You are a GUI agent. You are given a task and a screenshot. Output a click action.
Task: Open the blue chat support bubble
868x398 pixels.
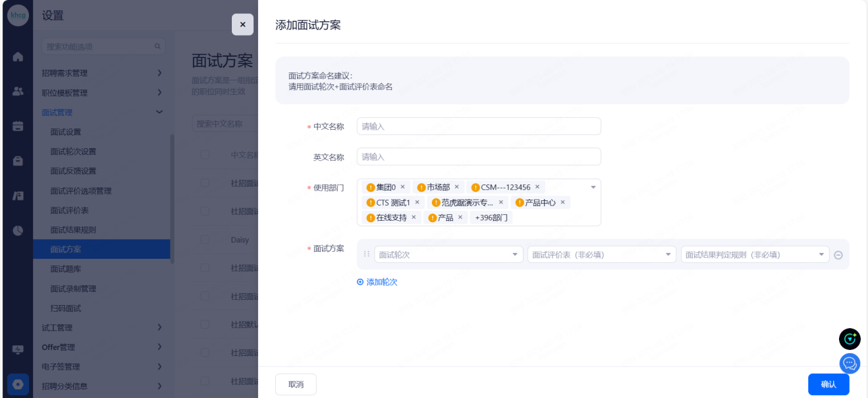coord(850,362)
